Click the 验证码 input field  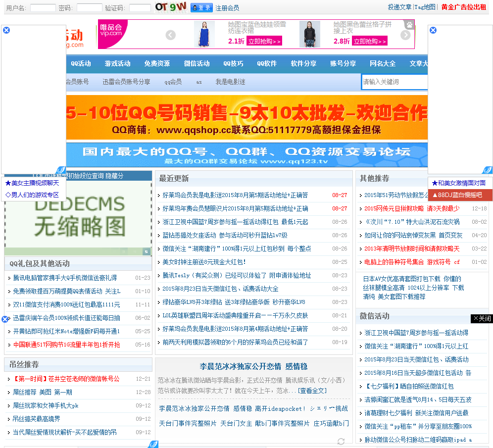[x=140, y=8]
